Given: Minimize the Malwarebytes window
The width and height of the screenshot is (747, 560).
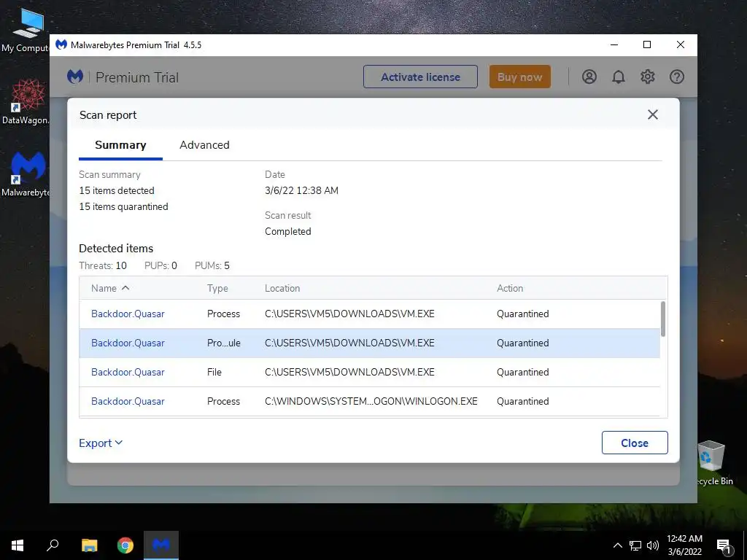Looking at the screenshot, I should [614, 44].
